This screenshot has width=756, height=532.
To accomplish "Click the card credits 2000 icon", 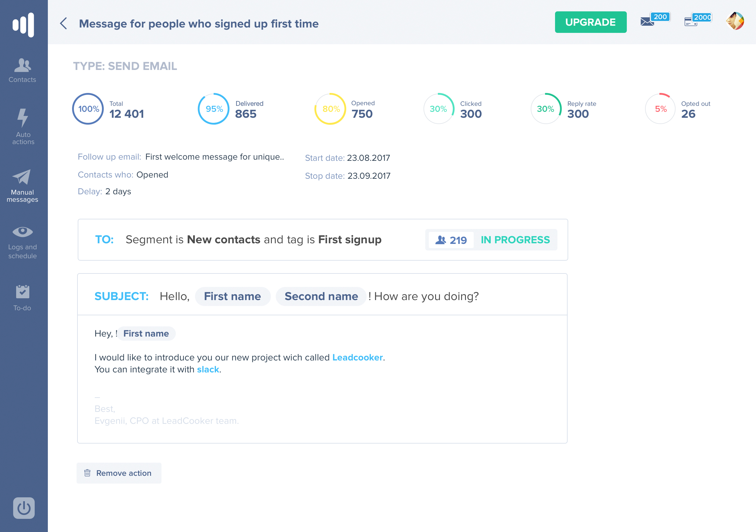I will pyautogui.click(x=691, y=22).
